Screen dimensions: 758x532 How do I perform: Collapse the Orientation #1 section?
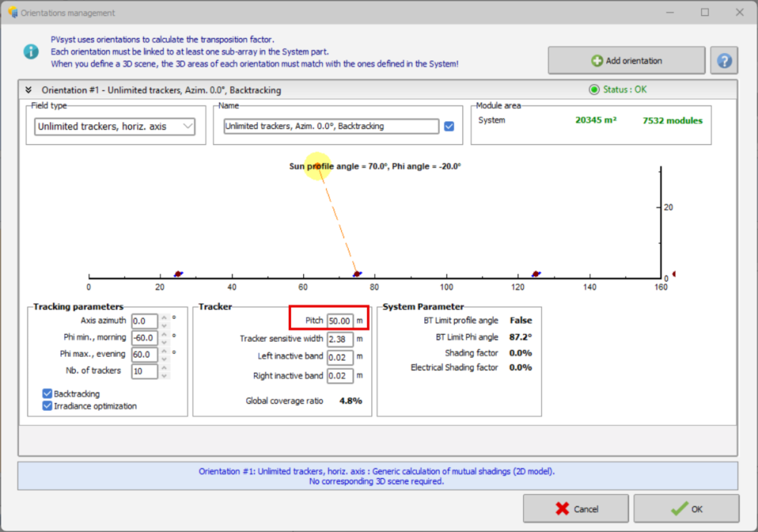click(29, 89)
